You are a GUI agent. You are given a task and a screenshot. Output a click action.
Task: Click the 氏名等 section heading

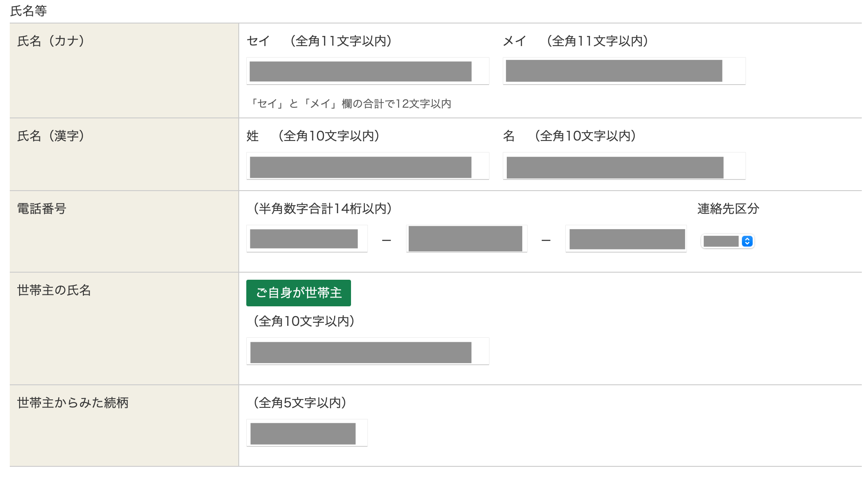(28, 11)
